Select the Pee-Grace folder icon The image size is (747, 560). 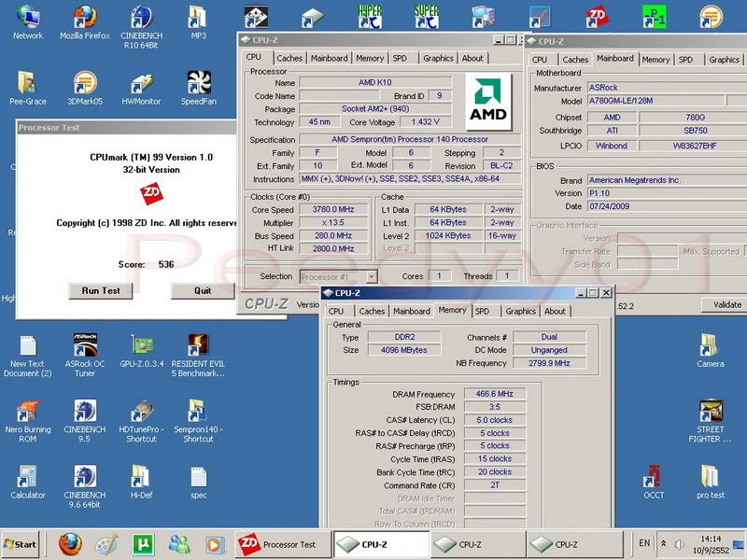tap(28, 88)
